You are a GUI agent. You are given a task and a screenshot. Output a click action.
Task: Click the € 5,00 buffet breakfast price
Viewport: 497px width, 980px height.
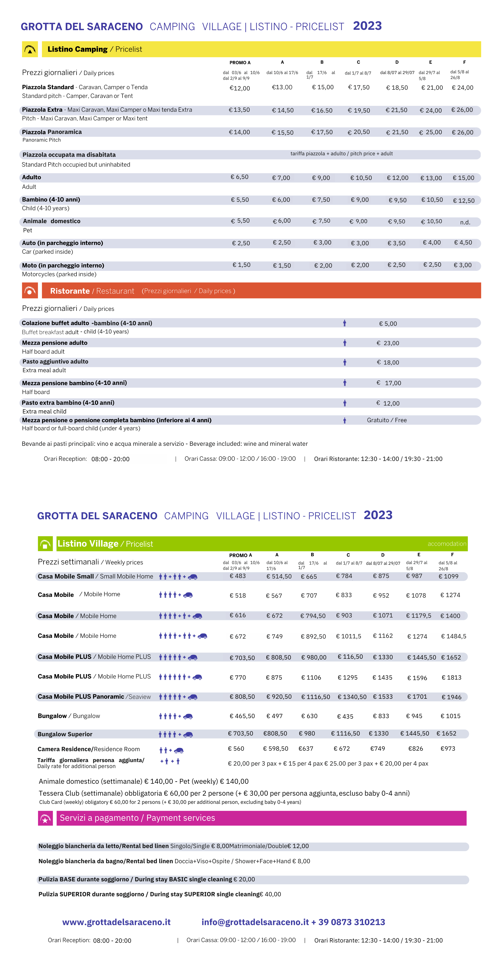click(388, 324)
